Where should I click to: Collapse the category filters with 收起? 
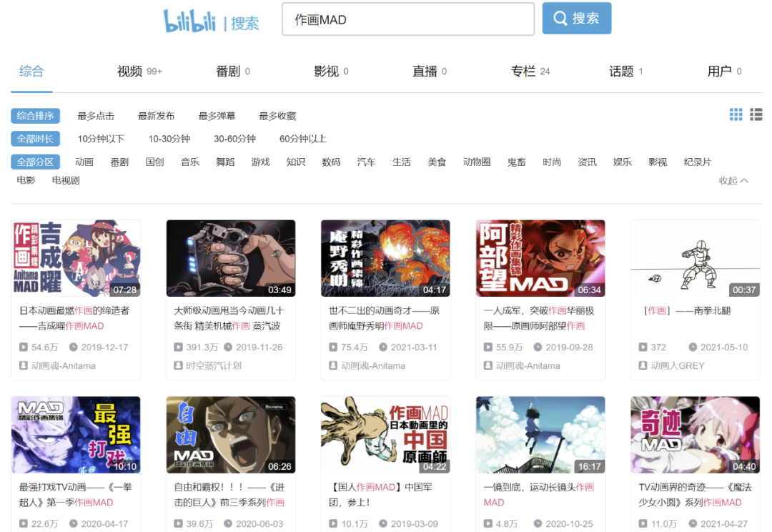pyautogui.click(x=733, y=181)
